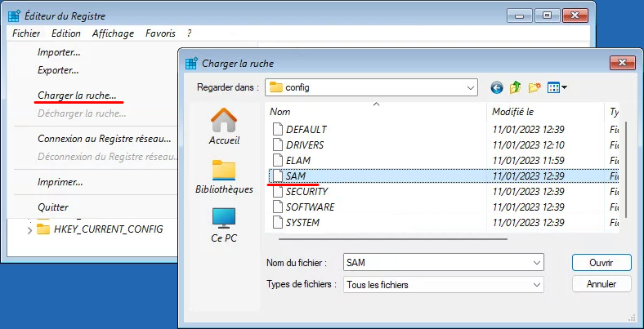Open the Favoris menu
The width and height of the screenshot is (644, 329).
pos(160,33)
